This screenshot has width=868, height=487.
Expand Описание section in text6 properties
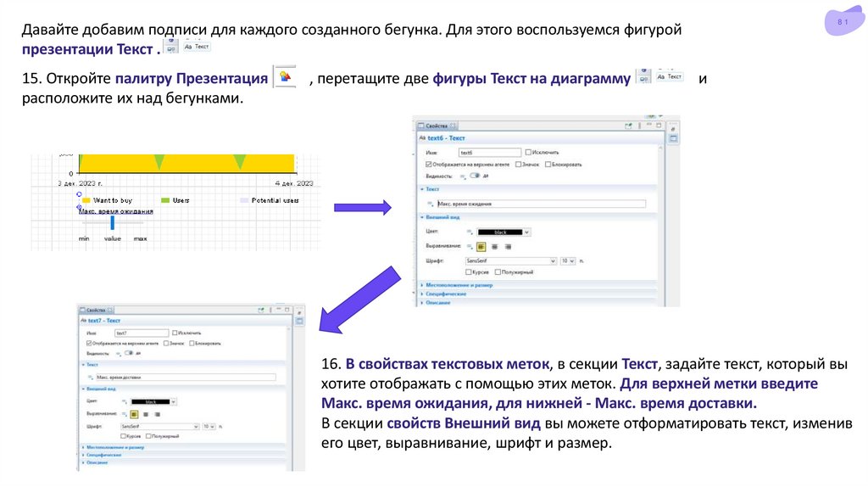pos(422,303)
